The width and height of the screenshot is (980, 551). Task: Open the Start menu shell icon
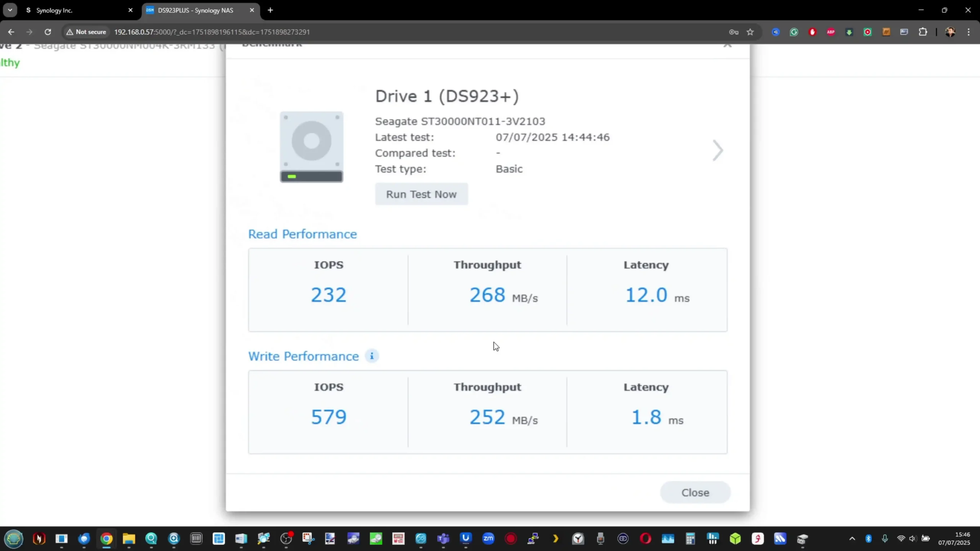pos(14,539)
